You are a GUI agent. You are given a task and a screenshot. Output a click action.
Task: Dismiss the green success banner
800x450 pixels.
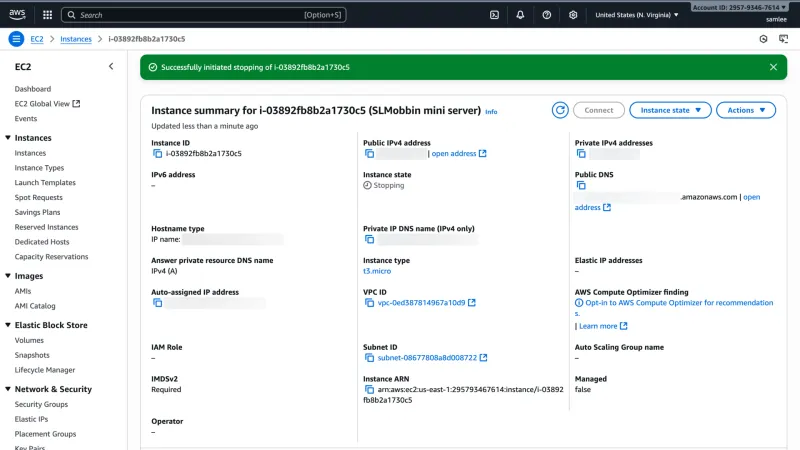[x=773, y=67]
